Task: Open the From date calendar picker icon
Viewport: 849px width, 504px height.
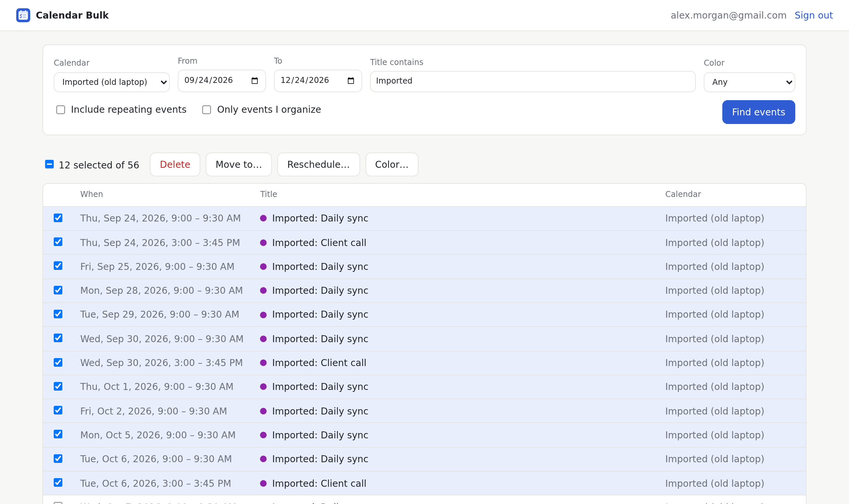Action: pyautogui.click(x=255, y=81)
